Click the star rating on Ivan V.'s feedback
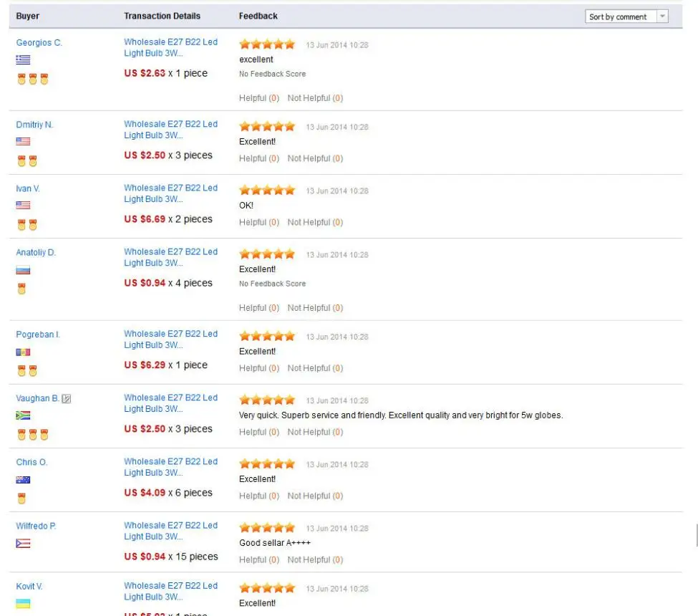698x616 pixels. pos(267,191)
